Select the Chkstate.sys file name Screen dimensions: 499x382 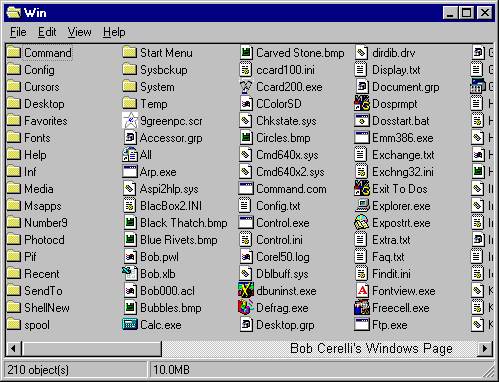click(x=286, y=121)
